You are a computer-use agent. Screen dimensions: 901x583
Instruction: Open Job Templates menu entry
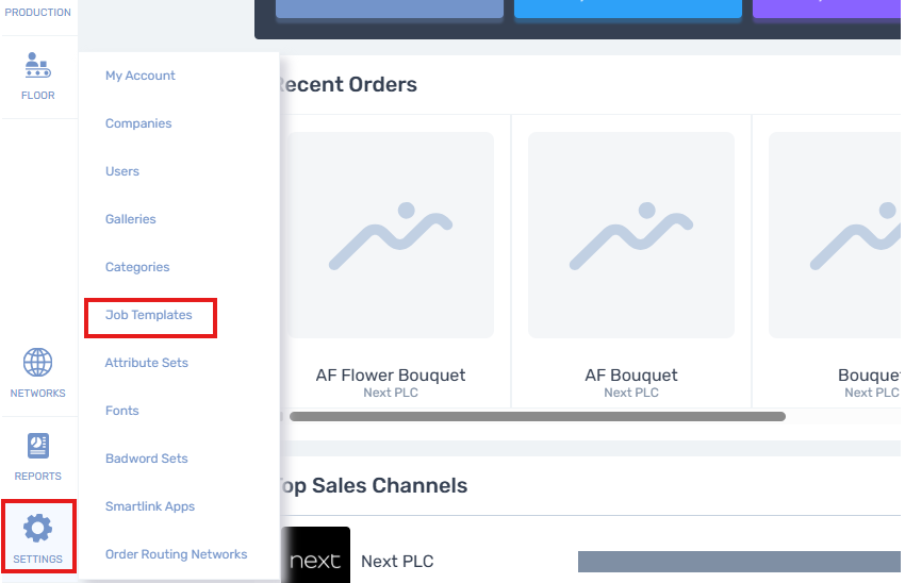pyautogui.click(x=148, y=315)
